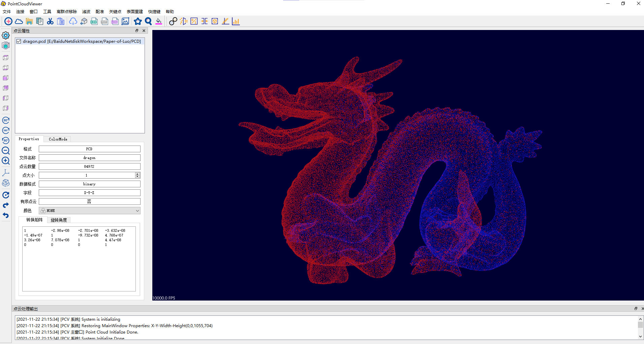Click the 文件名称 field showing dragon
The image size is (644, 344).
(90, 158)
